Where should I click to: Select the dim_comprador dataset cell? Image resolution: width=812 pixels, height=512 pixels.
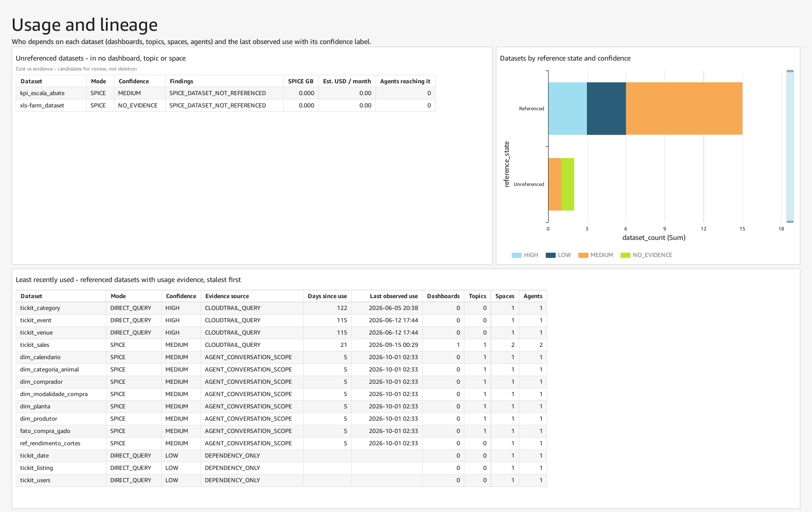61,382
